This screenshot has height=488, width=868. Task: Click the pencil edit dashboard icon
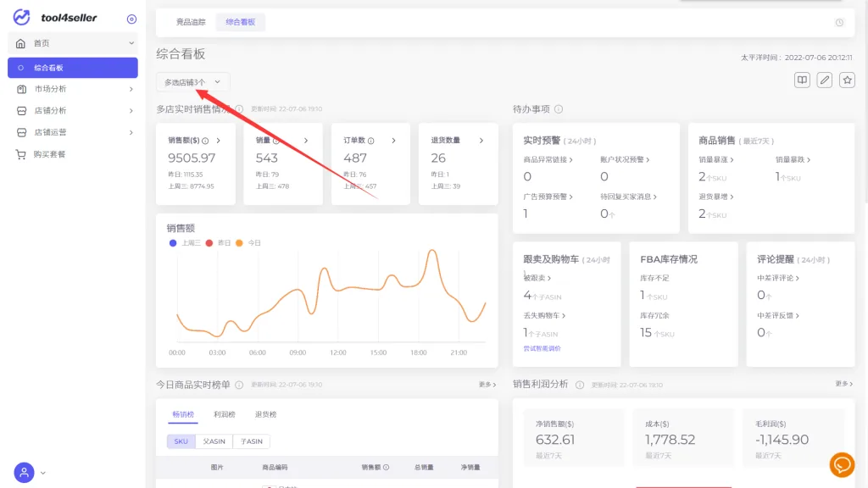point(824,80)
